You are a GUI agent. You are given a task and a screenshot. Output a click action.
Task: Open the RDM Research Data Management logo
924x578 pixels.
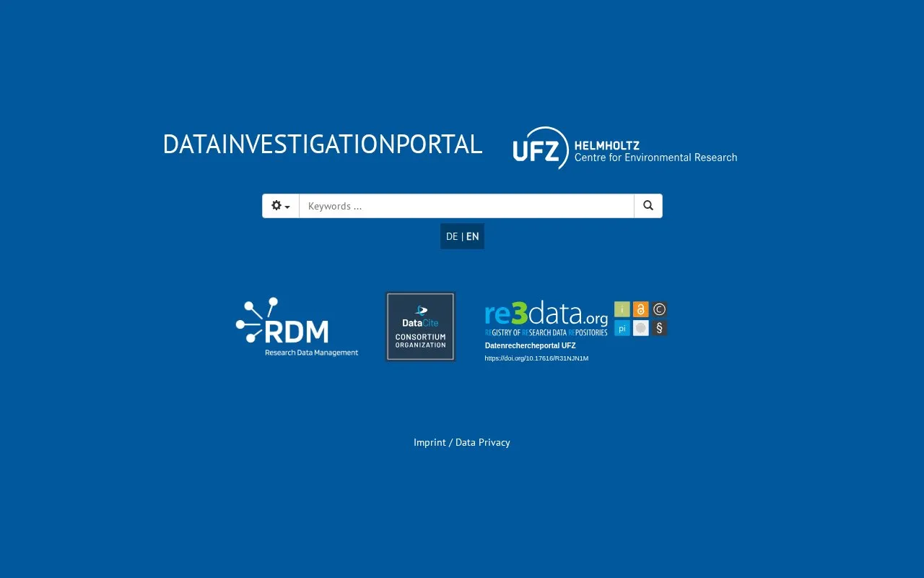297,327
